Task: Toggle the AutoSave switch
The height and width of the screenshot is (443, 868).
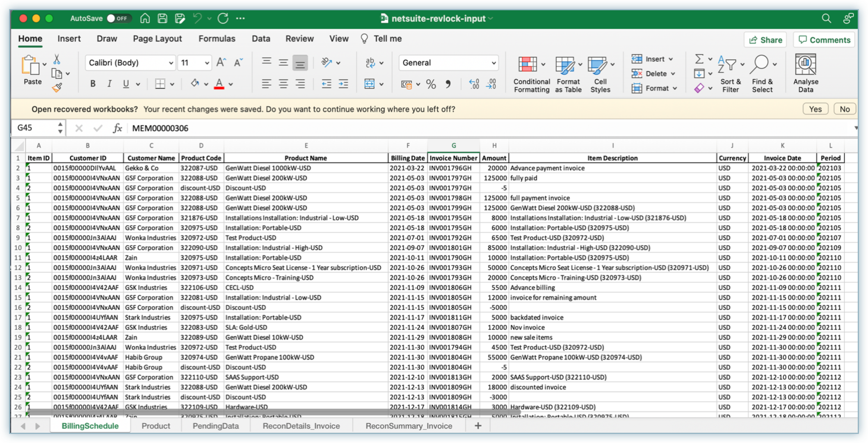Action: point(118,18)
